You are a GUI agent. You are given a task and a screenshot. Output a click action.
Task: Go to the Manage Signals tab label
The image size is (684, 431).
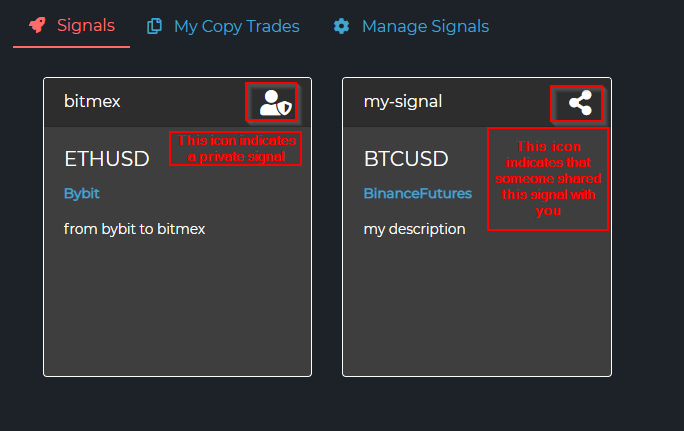(425, 26)
